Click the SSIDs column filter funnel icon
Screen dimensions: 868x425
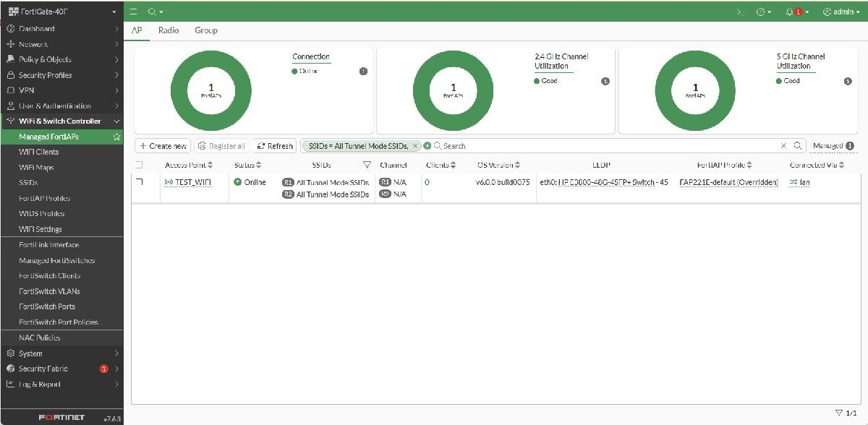pos(367,165)
